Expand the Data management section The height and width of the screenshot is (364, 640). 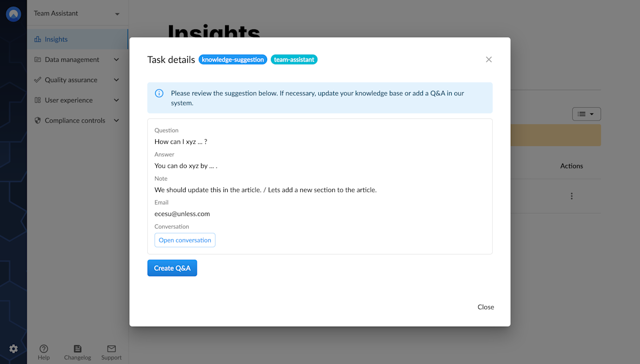116,59
